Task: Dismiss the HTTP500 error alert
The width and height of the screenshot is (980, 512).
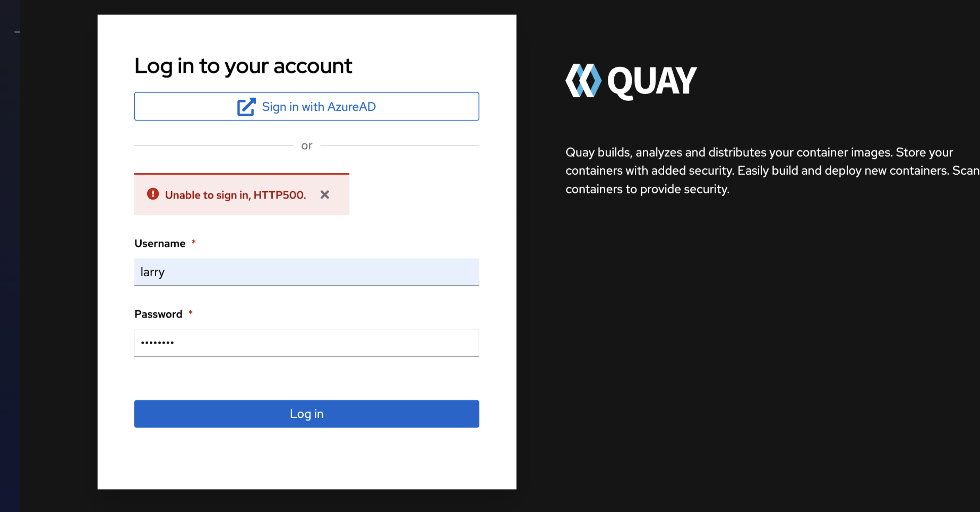Action: (x=325, y=195)
